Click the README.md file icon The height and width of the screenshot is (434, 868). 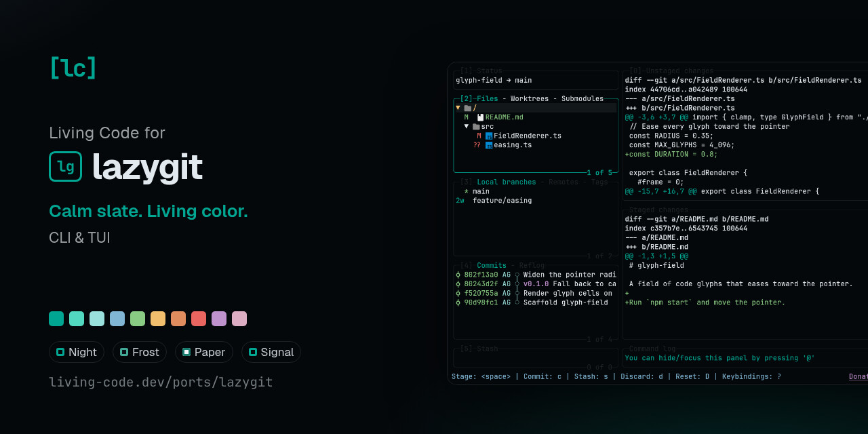480,117
